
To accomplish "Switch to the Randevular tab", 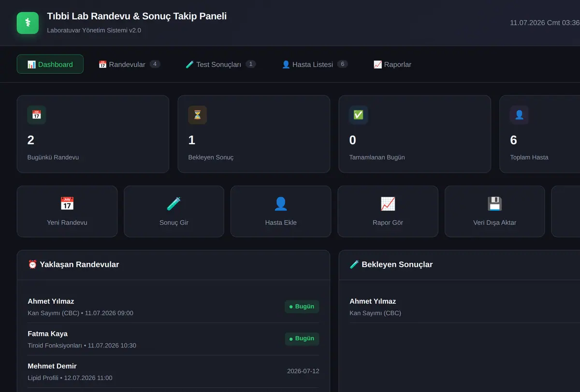I will click(129, 64).
